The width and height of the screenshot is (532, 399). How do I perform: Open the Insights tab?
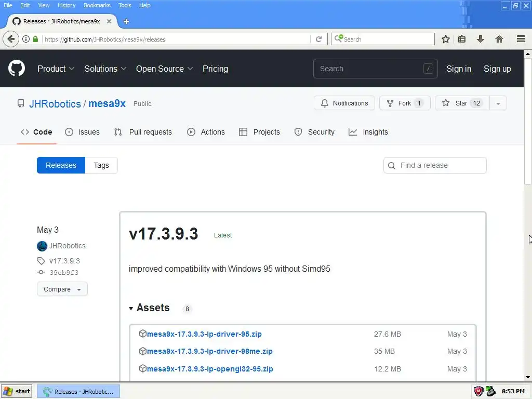pos(368,132)
